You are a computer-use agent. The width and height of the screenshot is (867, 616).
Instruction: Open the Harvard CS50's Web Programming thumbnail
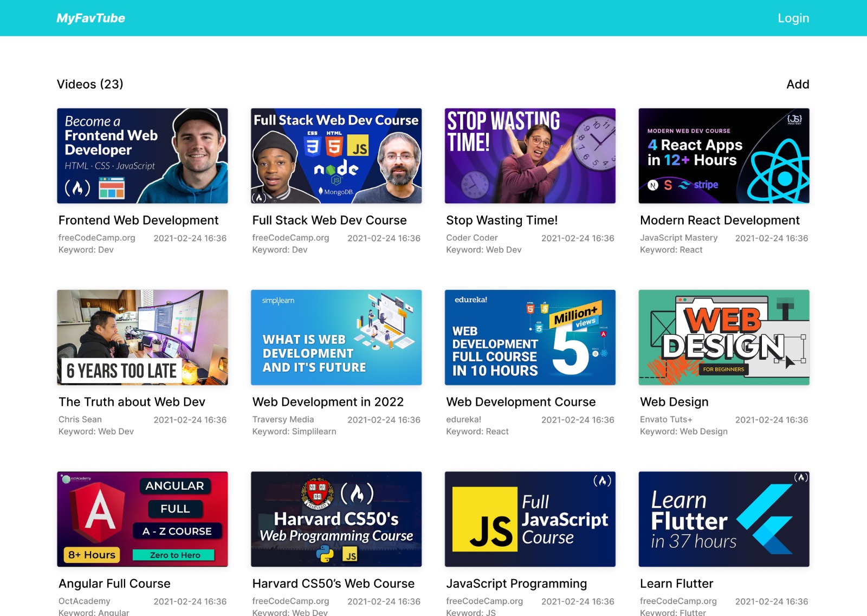pos(337,519)
